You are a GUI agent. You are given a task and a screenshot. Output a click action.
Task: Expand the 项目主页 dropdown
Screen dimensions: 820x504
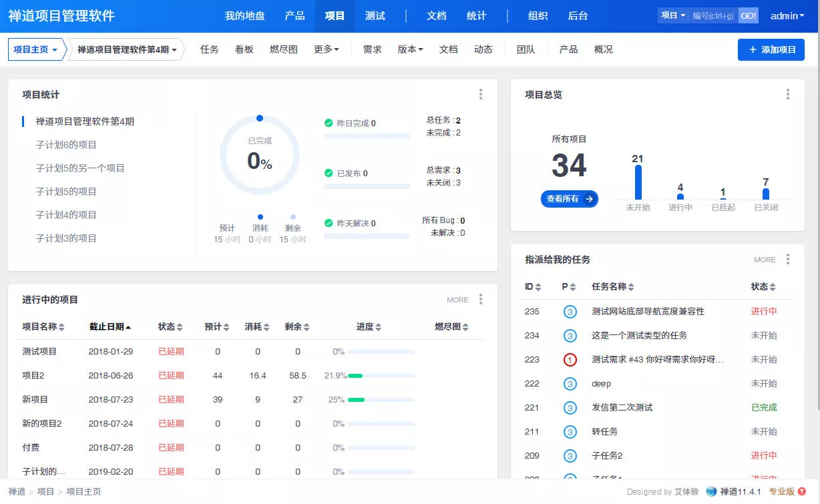[x=36, y=49]
